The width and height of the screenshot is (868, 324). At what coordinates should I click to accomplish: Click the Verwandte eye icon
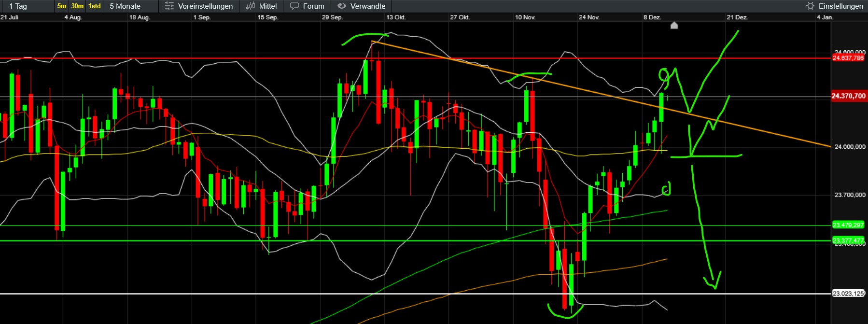(342, 6)
